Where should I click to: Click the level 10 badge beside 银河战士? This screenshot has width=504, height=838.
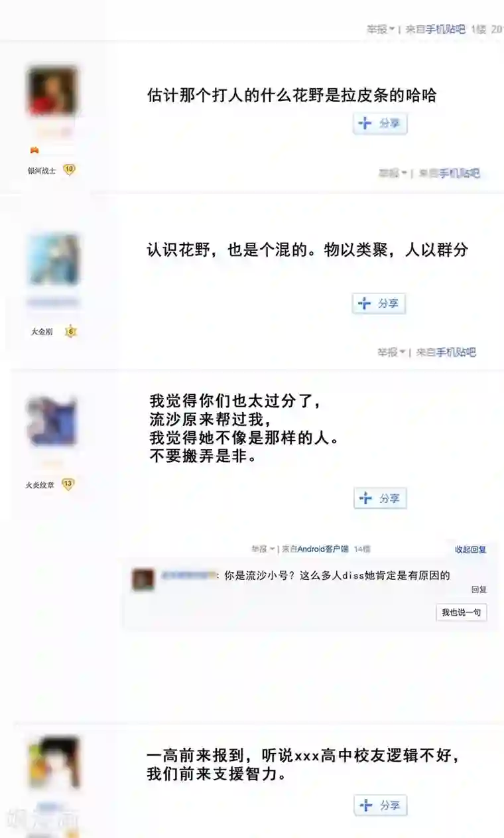tap(69, 170)
